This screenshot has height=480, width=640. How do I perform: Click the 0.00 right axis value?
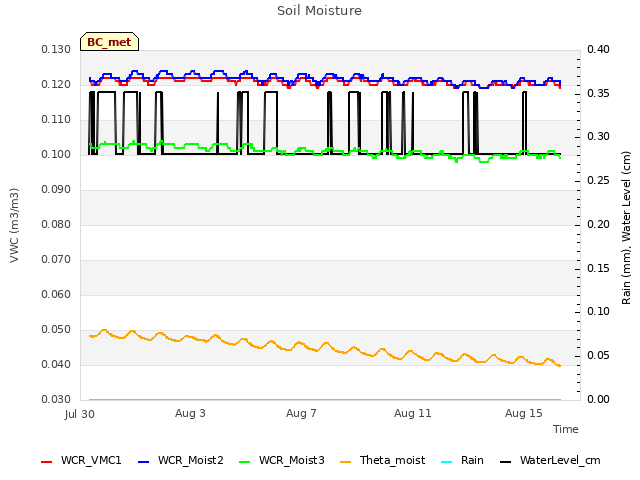(598, 400)
